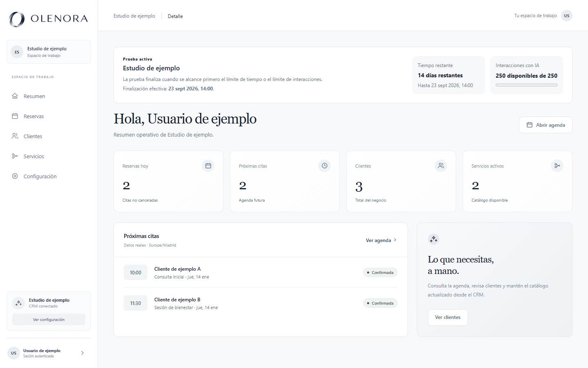Click the 'Catálogo disponible' caption
This screenshot has height=368, width=588.
tap(490, 200)
